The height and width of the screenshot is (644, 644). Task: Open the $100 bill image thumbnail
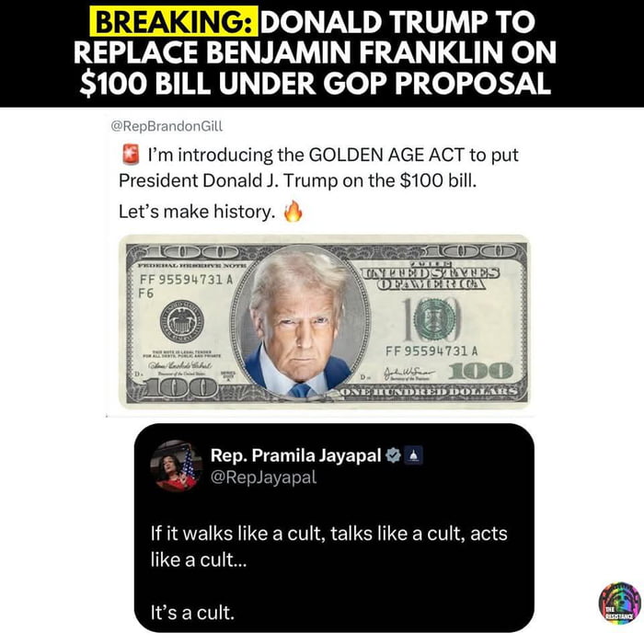coord(323,322)
